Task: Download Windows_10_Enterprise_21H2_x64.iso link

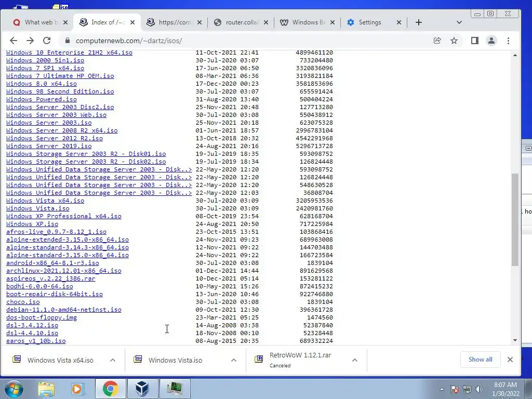Action: click(69, 52)
